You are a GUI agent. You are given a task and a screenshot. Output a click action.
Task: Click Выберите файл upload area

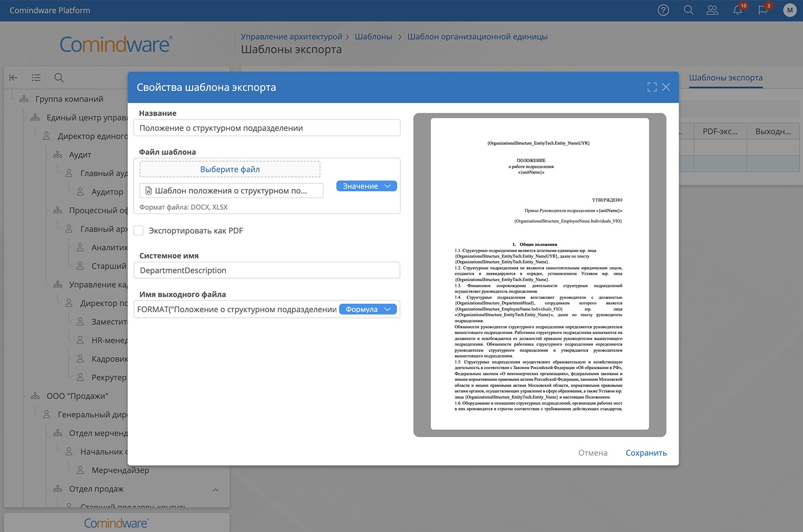coord(230,169)
